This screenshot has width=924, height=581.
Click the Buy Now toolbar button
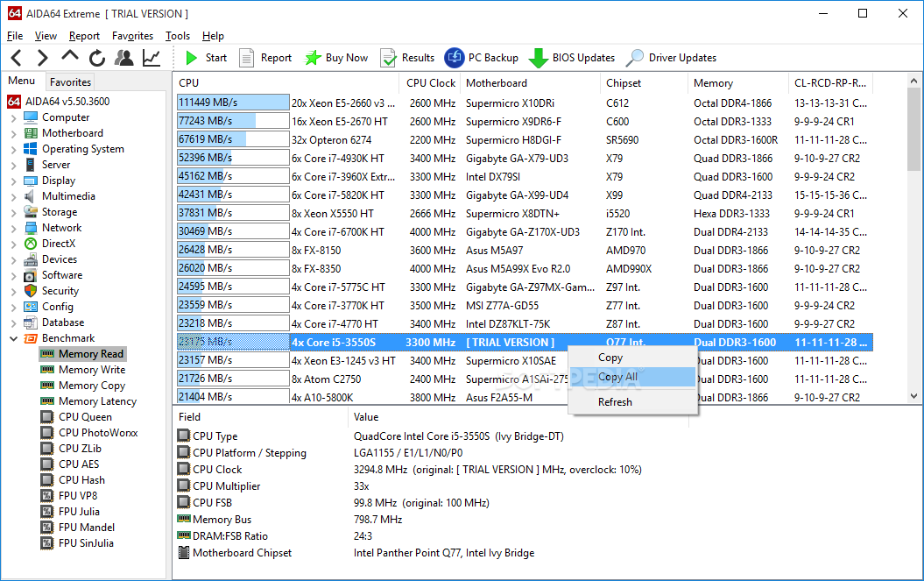pyautogui.click(x=336, y=58)
